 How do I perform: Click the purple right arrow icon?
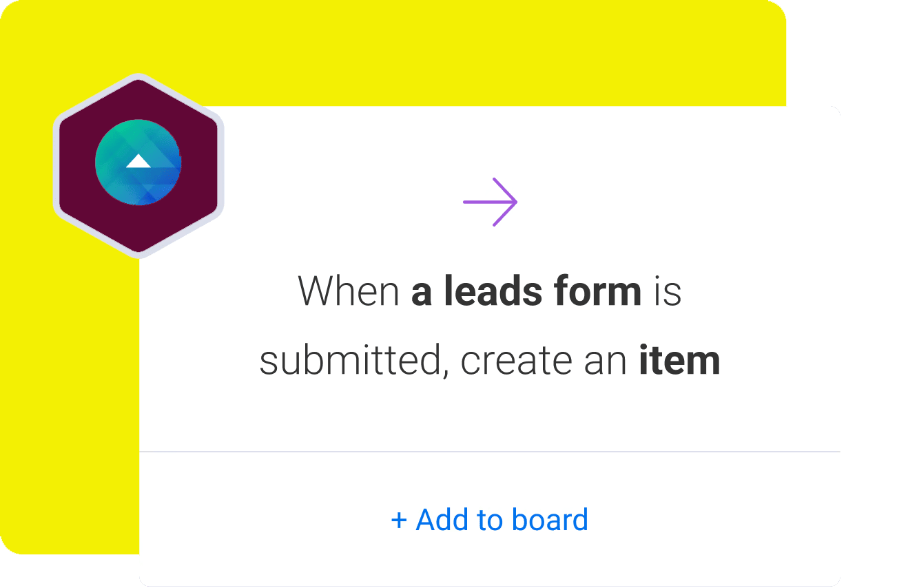tap(490, 202)
